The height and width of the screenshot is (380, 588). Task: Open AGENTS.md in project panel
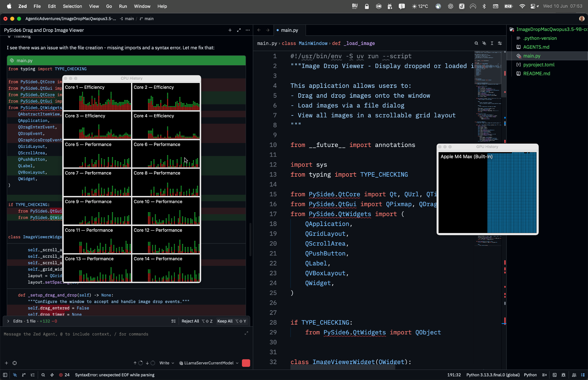[536, 47]
